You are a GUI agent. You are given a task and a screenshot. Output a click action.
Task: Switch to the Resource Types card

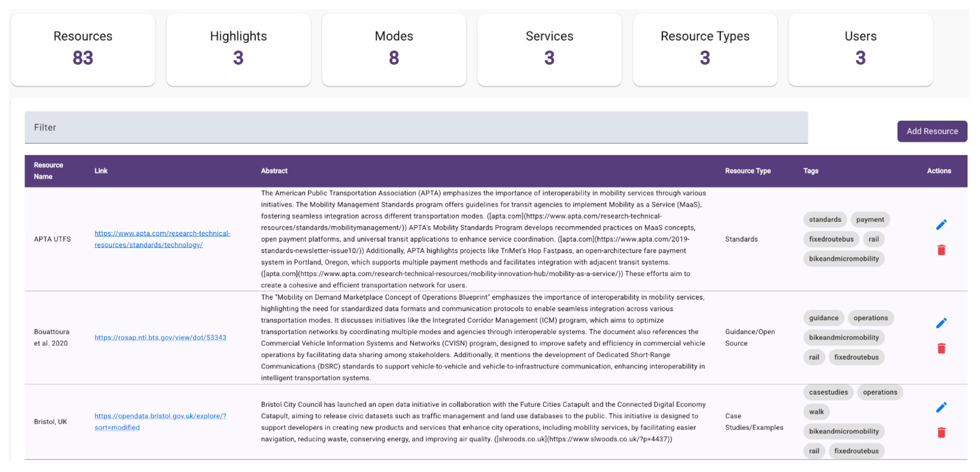pos(705,49)
